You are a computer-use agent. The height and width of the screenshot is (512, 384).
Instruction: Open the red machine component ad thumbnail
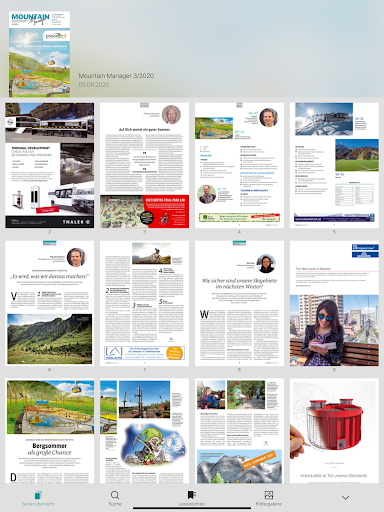tap(334, 431)
